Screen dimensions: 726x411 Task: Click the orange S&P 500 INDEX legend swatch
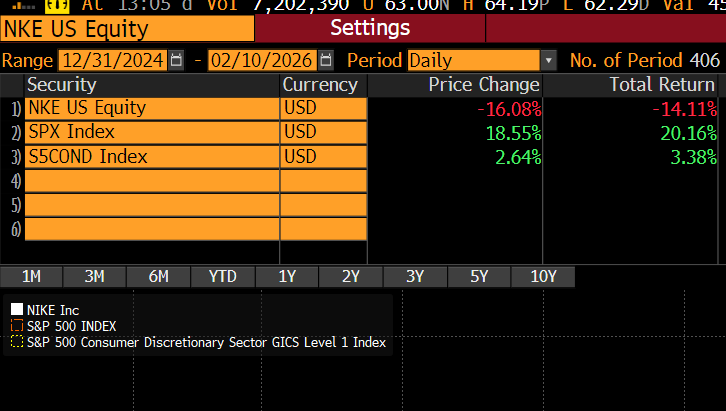17,325
